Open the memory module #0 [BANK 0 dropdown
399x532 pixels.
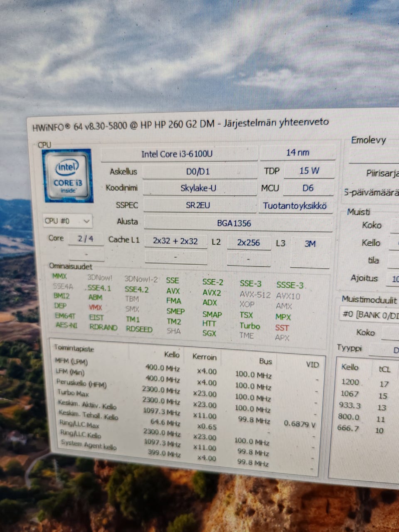pyautogui.click(x=369, y=315)
